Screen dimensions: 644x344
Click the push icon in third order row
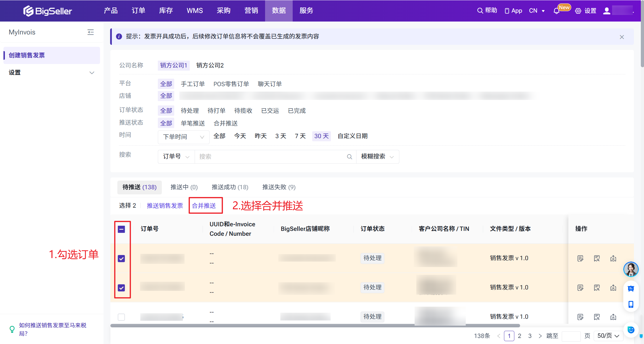coord(613,317)
